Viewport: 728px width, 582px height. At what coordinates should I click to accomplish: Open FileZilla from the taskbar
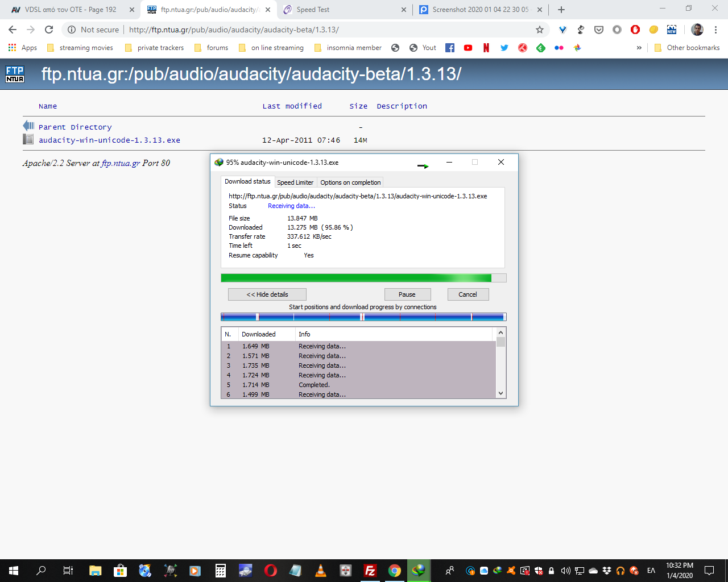click(370, 571)
